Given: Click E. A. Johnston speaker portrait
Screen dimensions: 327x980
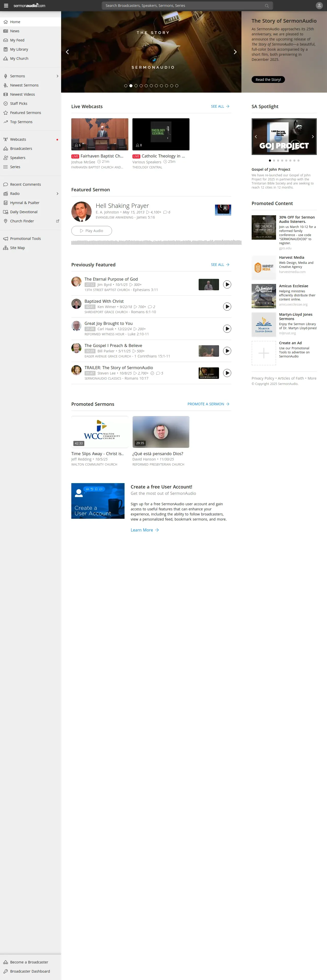Looking at the screenshot, I should pyautogui.click(x=81, y=211).
